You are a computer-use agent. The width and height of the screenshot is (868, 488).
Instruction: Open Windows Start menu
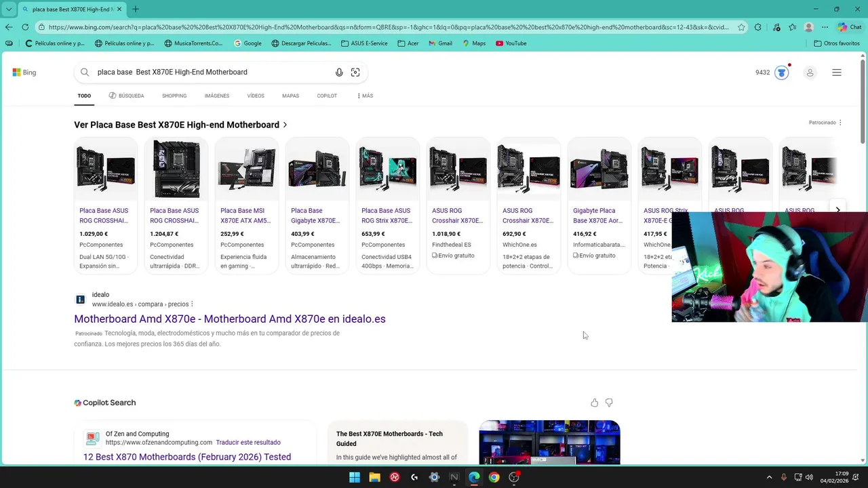(355, 477)
